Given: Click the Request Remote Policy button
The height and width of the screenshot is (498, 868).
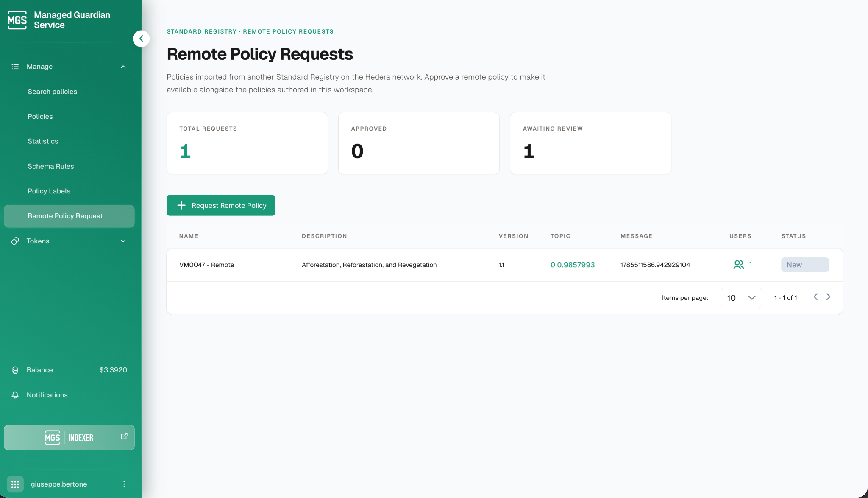Looking at the screenshot, I should pos(221,205).
